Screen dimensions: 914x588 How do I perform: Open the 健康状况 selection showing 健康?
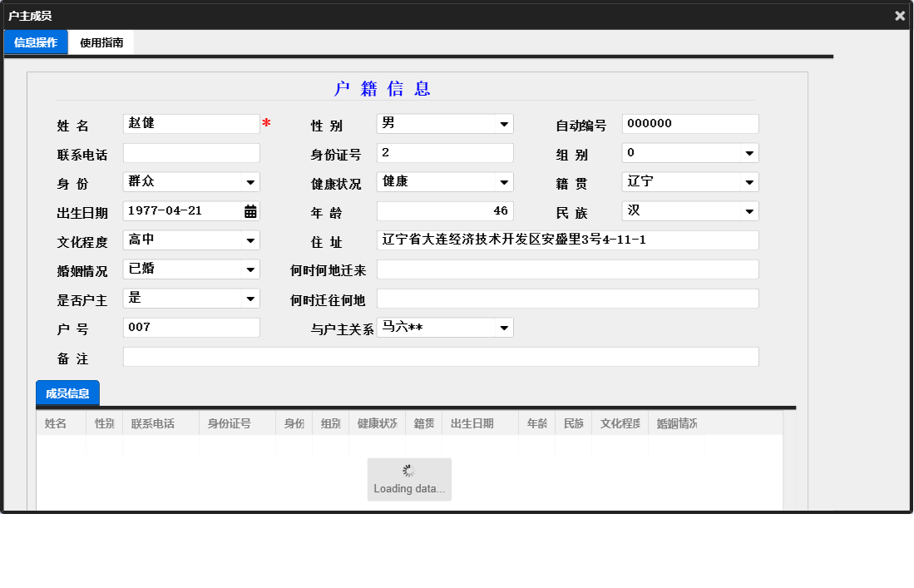445,181
